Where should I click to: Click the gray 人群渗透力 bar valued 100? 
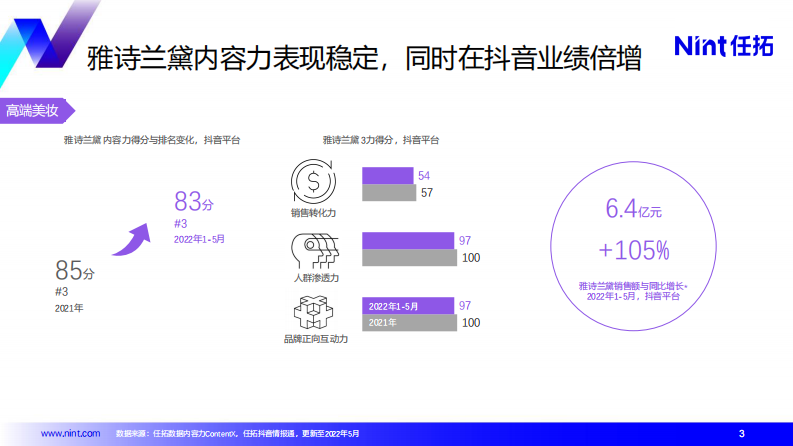[409, 258]
